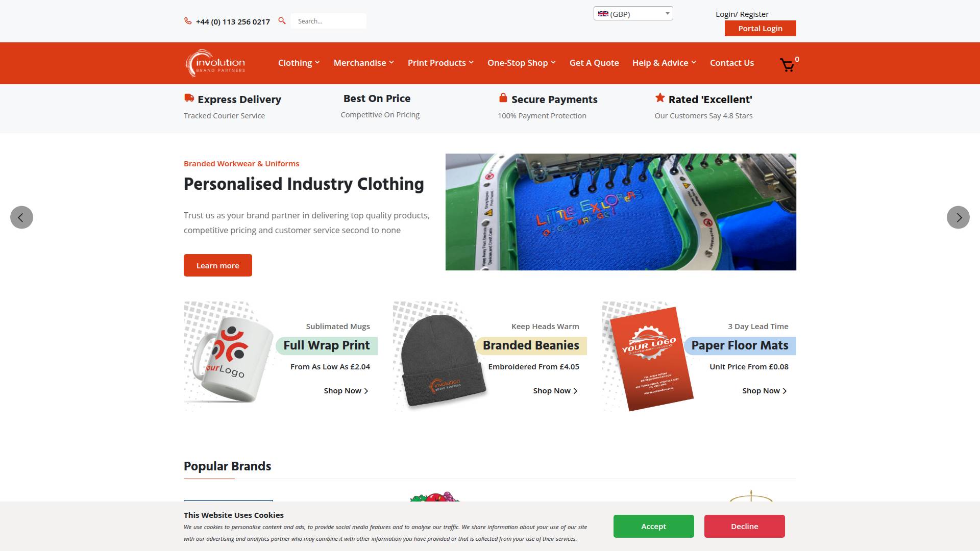
Task: Open the GBP currency dropdown
Action: click(633, 14)
